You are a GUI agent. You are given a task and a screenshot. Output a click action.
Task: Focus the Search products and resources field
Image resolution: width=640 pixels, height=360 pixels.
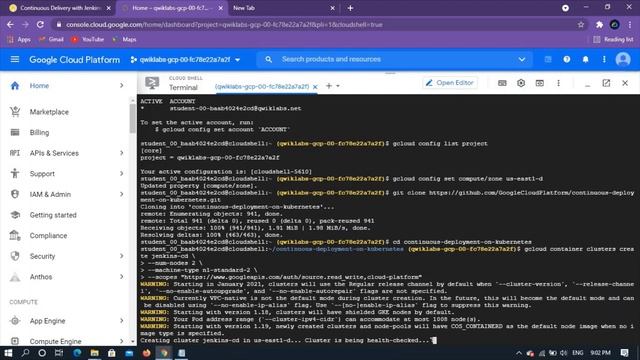(x=394, y=60)
